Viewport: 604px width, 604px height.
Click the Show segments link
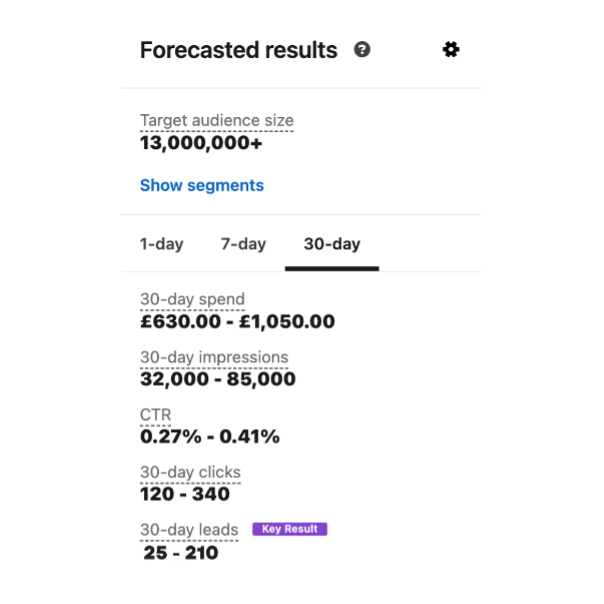(202, 185)
